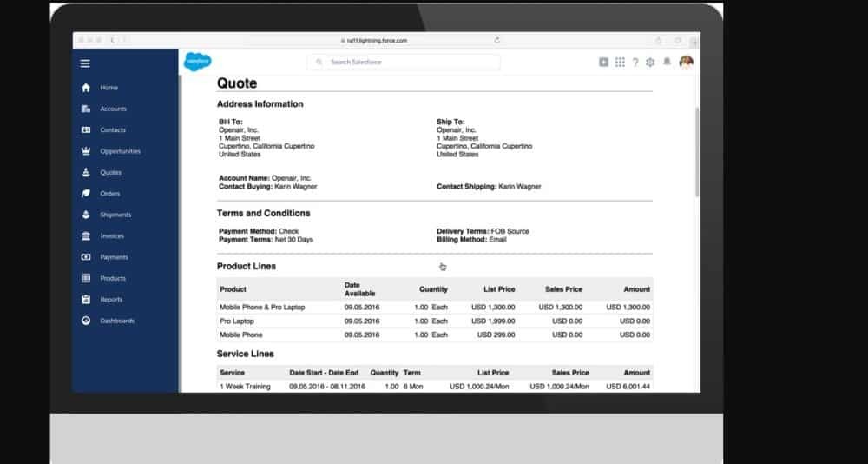
Task: Collapse the hamburger navigation menu
Action: click(x=85, y=63)
